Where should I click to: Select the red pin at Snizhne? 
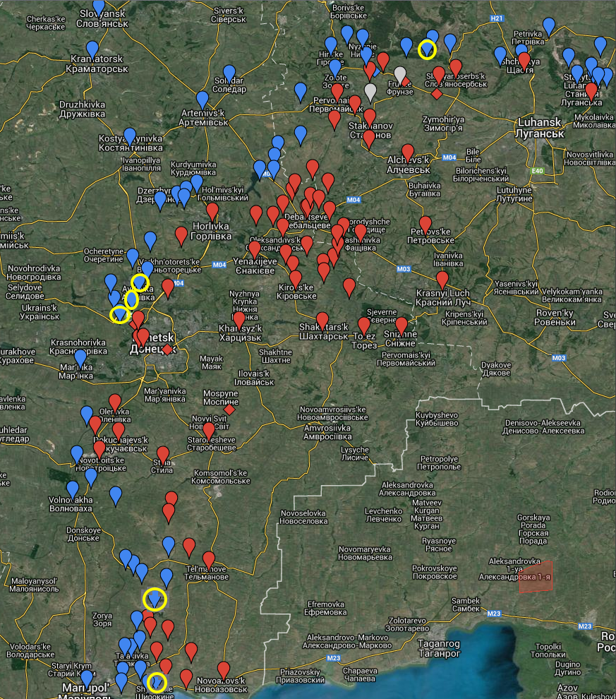401,324
